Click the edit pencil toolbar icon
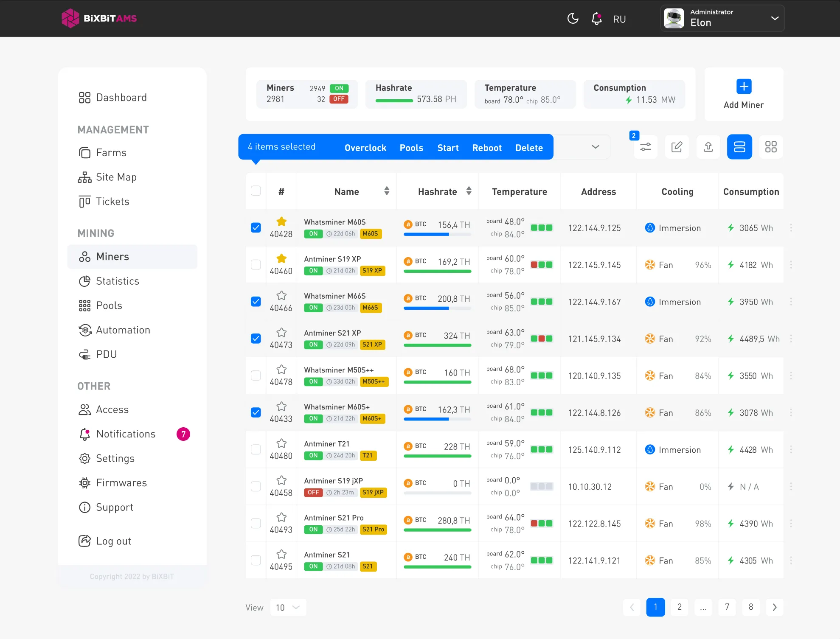Image resolution: width=840 pixels, height=639 pixels. coord(677,147)
